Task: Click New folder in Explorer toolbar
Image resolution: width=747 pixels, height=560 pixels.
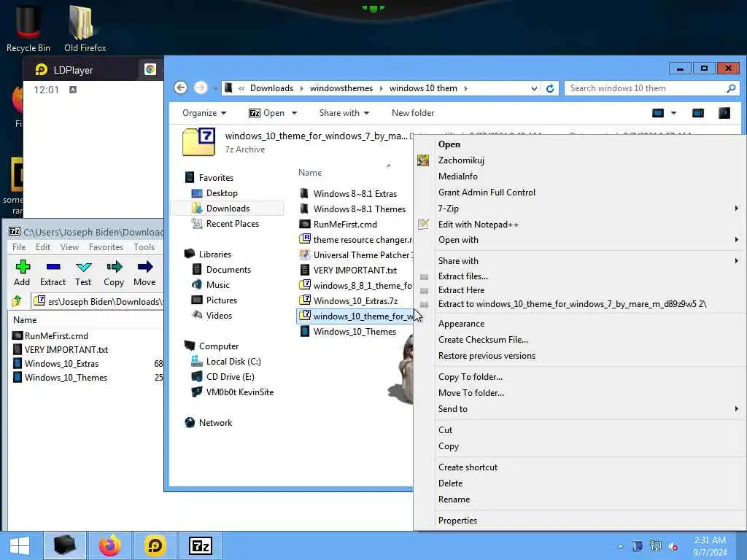Action: click(413, 113)
